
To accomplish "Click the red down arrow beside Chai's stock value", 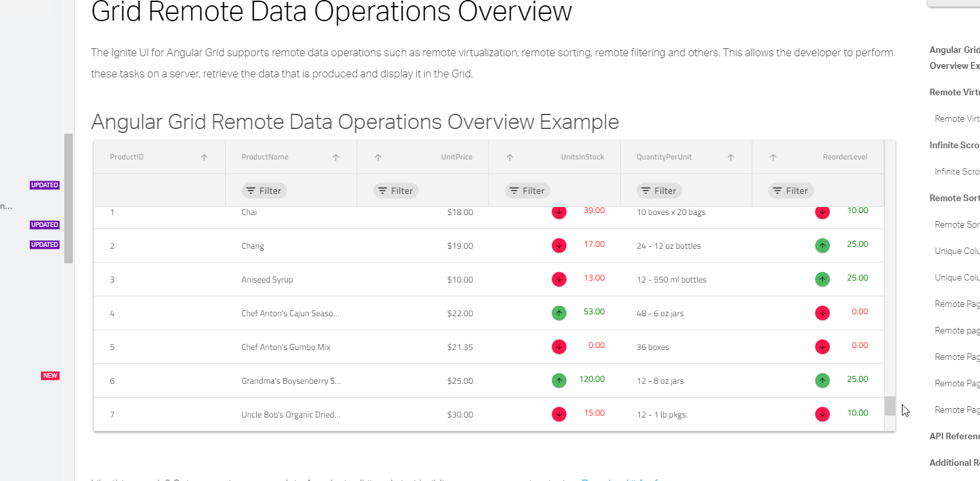I will (558, 212).
